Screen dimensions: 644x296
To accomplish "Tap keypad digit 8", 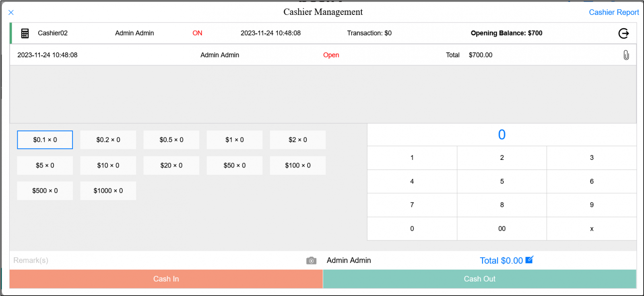I will [x=502, y=205].
